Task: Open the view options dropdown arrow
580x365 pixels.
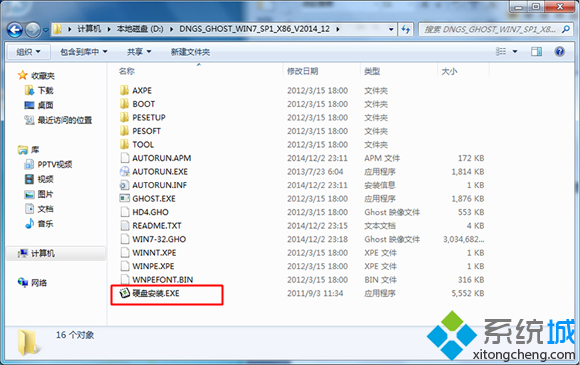Action: tap(515, 52)
